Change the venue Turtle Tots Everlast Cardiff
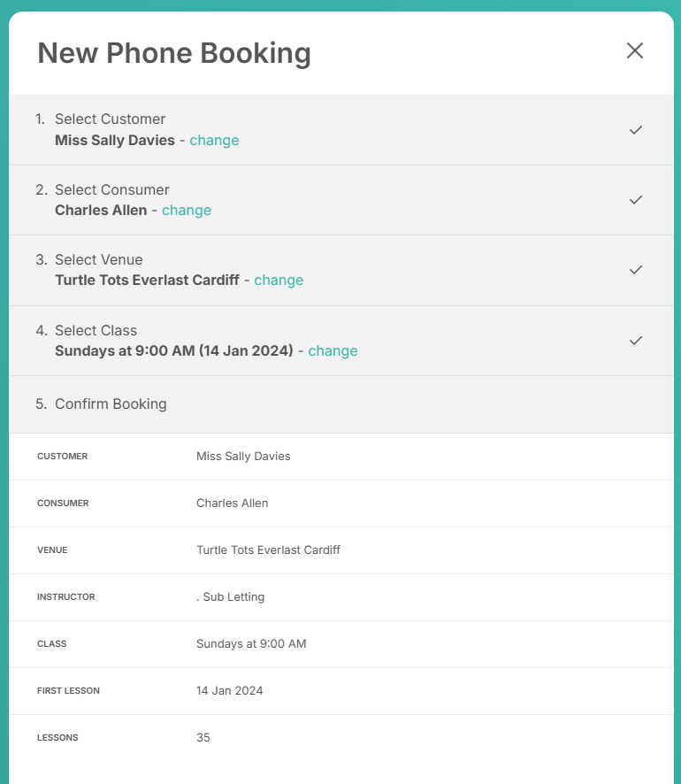Screen dimensions: 681x784 (279, 281)
